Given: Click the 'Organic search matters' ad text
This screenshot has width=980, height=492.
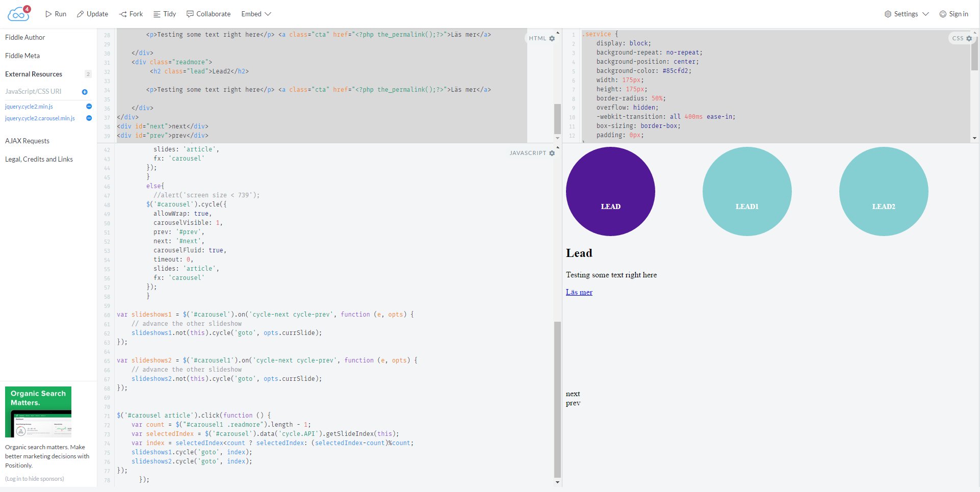Looking at the screenshot, I should [47, 456].
